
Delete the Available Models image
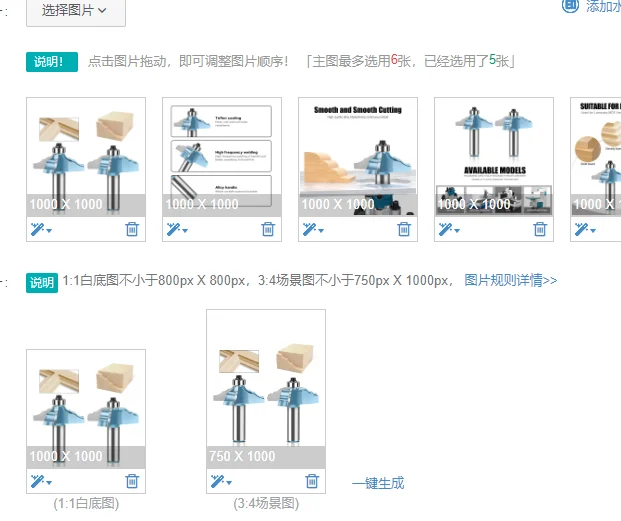click(x=540, y=229)
